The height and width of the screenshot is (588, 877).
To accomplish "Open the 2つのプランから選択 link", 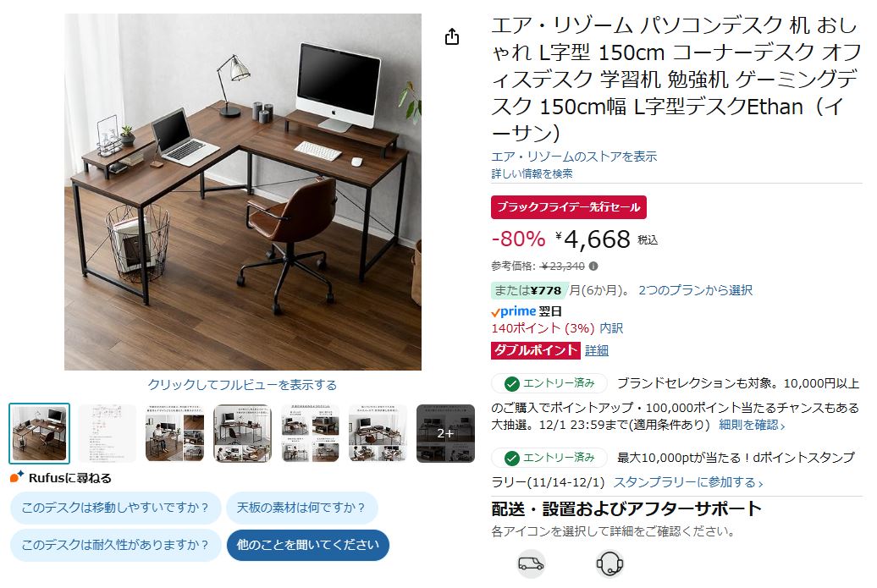I will coord(695,290).
